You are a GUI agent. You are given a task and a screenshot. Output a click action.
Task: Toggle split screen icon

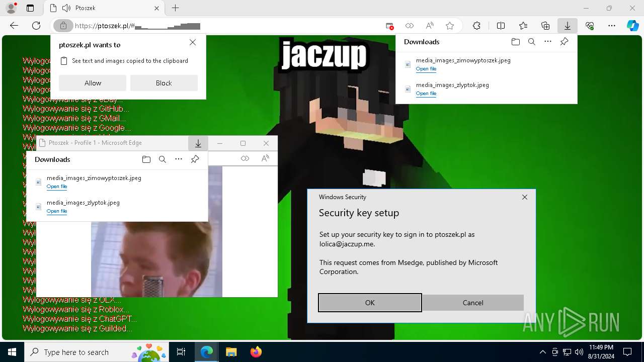[x=501, y=26]
